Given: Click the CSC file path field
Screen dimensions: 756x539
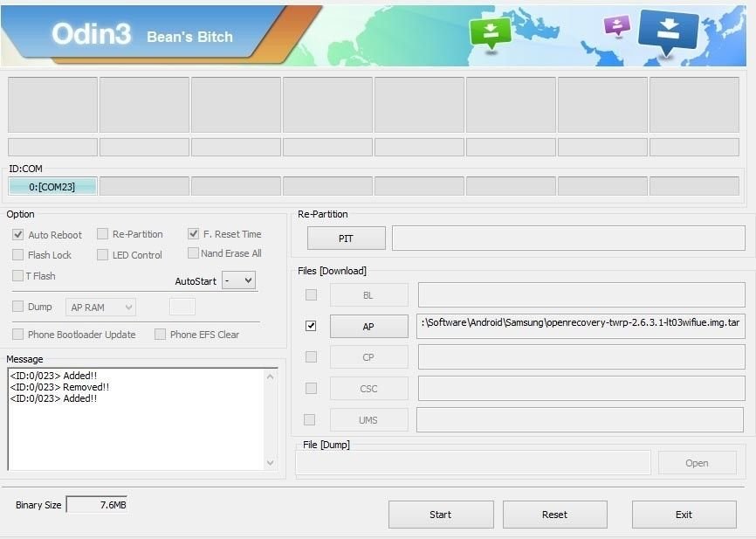Looking at the screenshot, I should point(581,389).
